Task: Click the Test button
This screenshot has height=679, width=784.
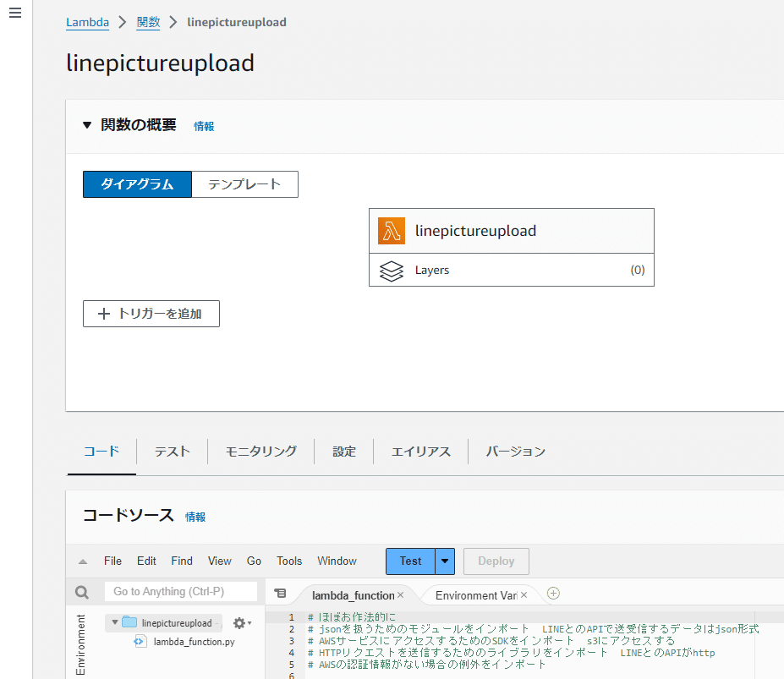Action: 410,561
